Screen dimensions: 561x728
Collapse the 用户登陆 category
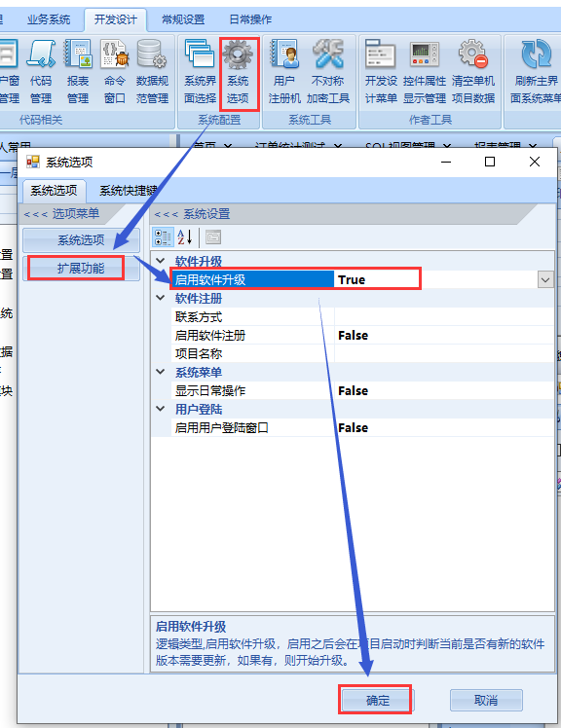coord(161,409)
